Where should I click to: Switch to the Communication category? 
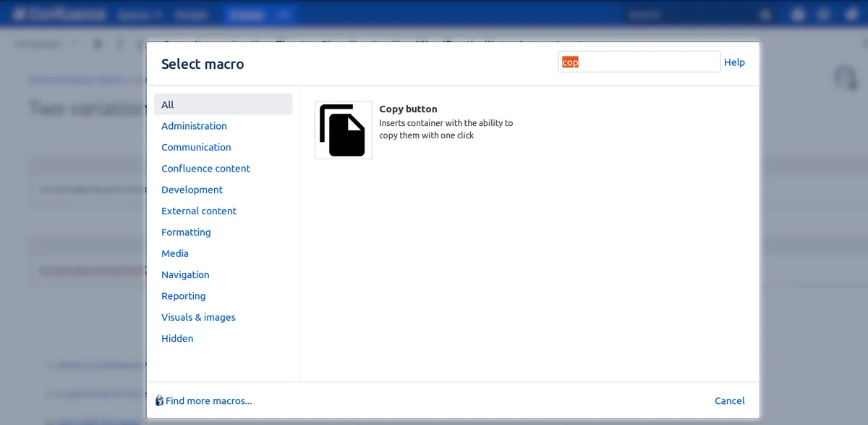[196, 147]
